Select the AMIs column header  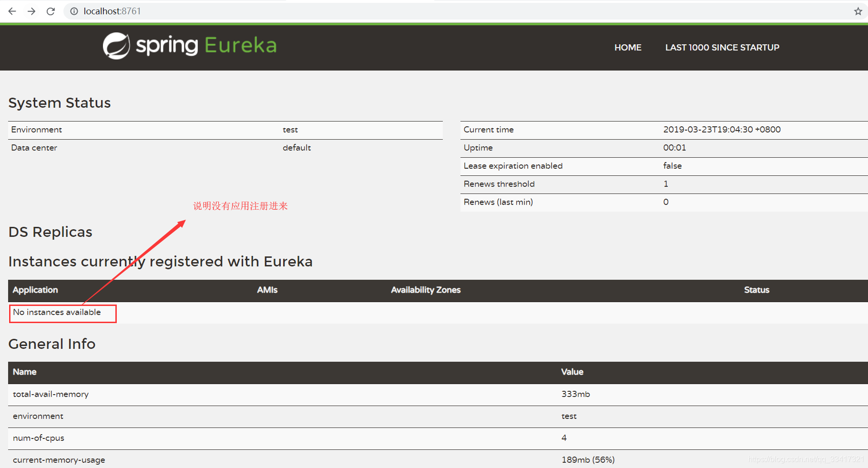pyautogui.click(x=267, y=290)
